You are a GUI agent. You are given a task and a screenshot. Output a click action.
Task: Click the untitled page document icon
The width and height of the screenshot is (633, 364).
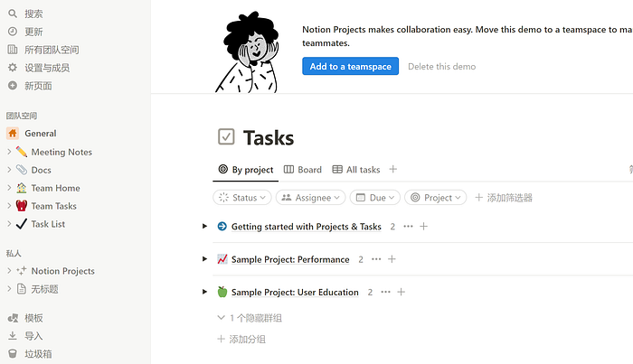pos(22,289)
